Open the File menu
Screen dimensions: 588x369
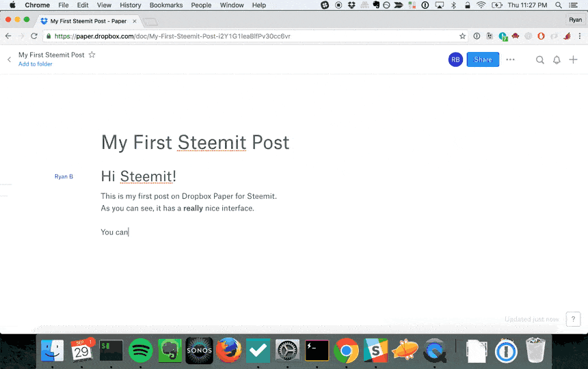64,5
